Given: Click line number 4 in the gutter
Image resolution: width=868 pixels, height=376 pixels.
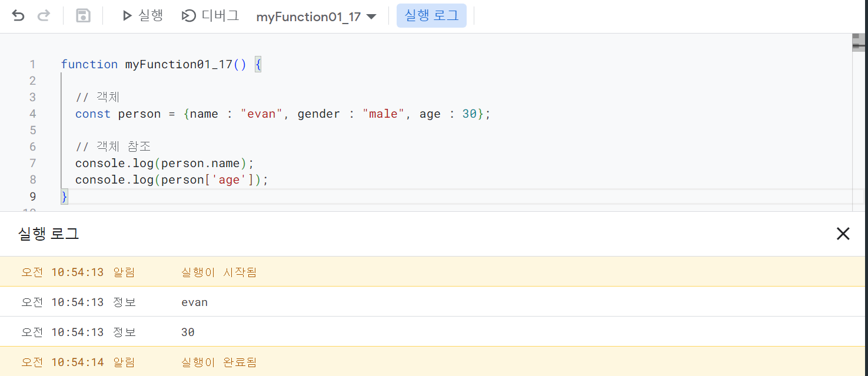Looking at the screenshot, I should tap(32, 114).
